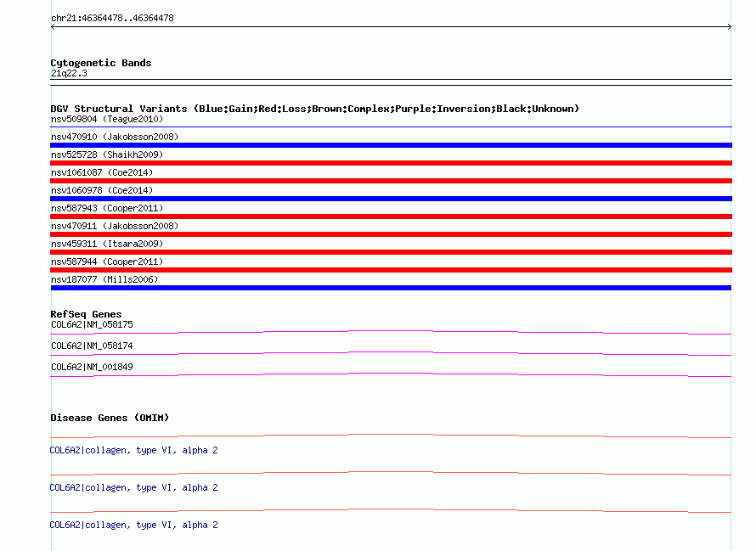Click the thin nsv509804 Teague2010 line
This screenshot has width=756, height=551.
click(391, 127)
